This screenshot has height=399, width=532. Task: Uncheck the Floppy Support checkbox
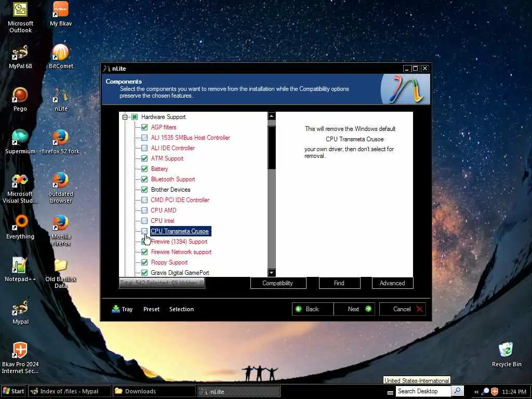[144, 262]
